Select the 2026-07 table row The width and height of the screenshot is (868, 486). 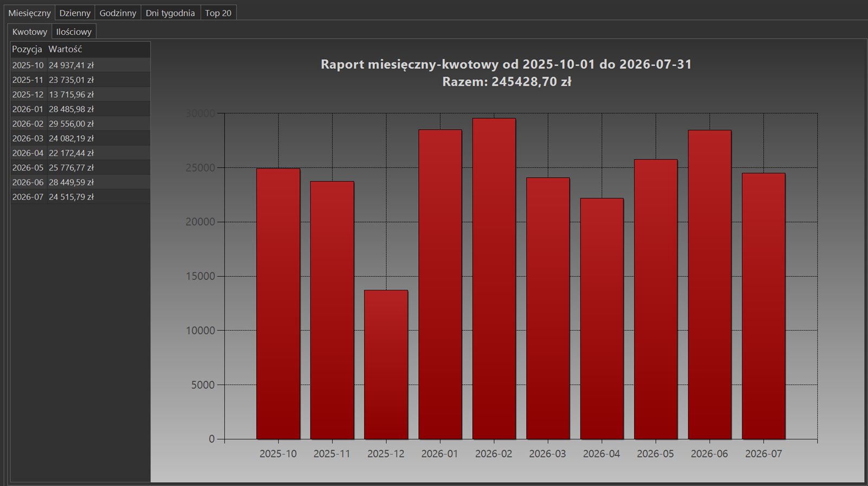[80, 197]
